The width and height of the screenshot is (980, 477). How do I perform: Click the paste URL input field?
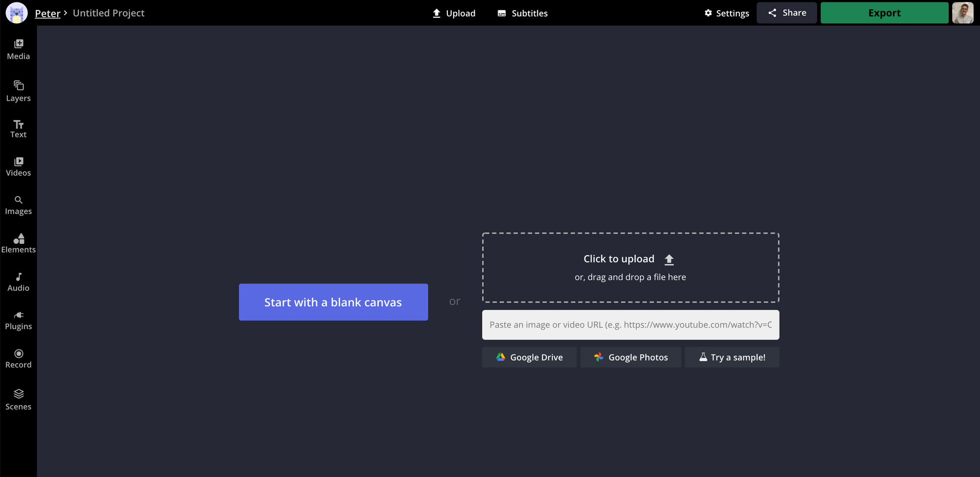pos(630,325)
